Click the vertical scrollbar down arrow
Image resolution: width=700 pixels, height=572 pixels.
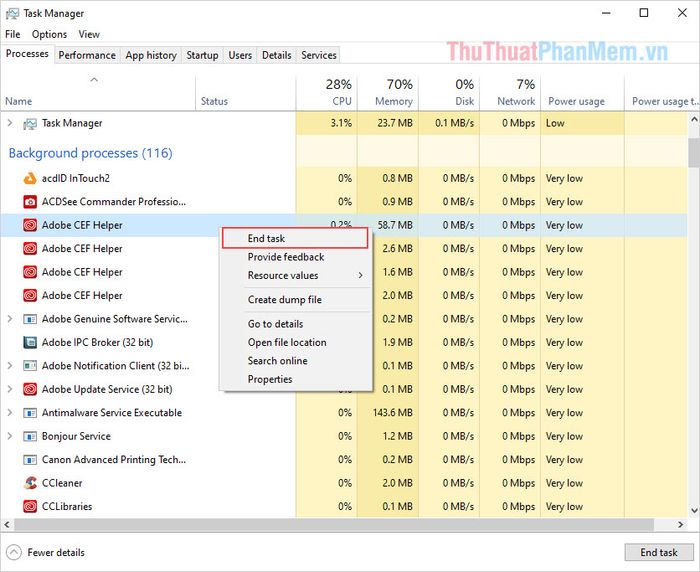pos(694,510)
